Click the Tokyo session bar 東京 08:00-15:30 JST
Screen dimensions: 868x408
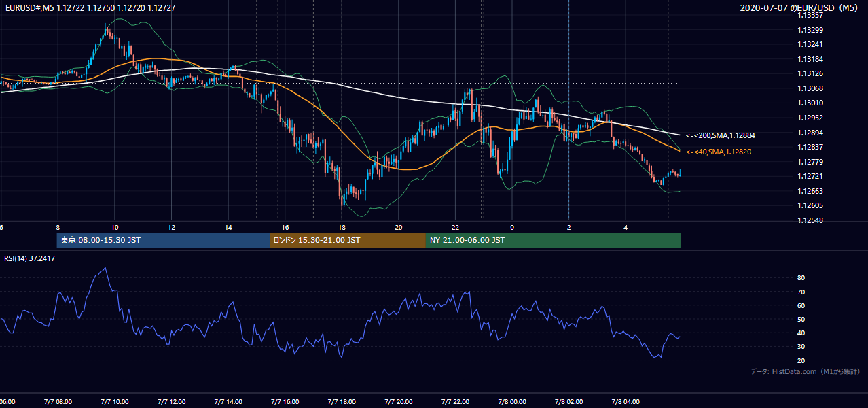point(163,240)
